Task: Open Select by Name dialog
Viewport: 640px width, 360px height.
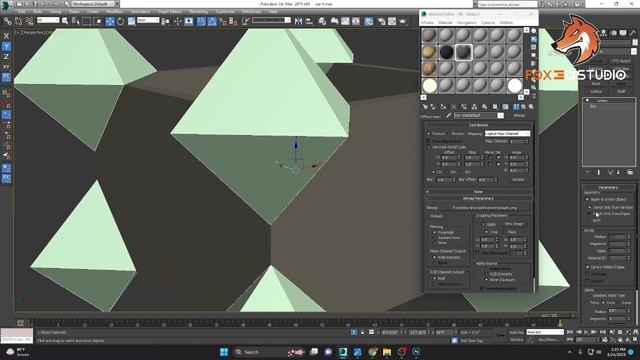Action: coord(76,21)
